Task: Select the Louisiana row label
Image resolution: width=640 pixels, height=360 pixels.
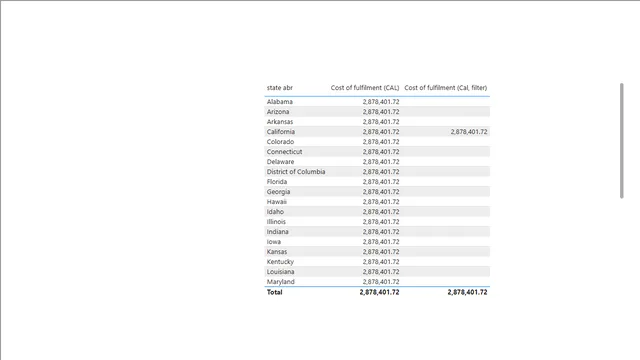Action: point(280,272)
